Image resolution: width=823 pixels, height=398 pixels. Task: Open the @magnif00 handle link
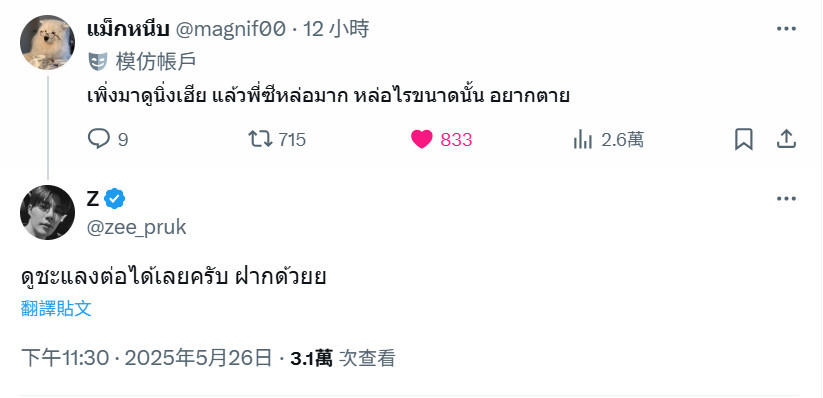coord(230,29)
